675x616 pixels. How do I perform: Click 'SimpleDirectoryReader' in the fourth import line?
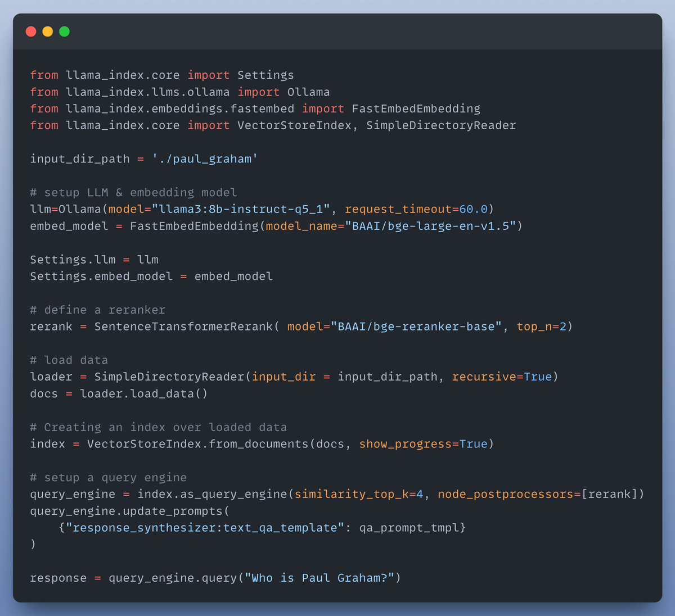tap(441, 125)
